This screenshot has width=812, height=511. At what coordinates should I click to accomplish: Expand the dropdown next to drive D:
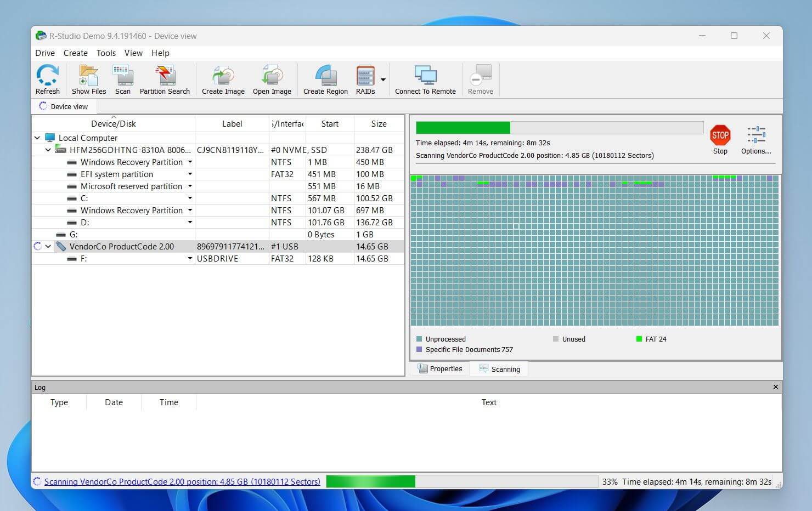(x=189, y=222)
